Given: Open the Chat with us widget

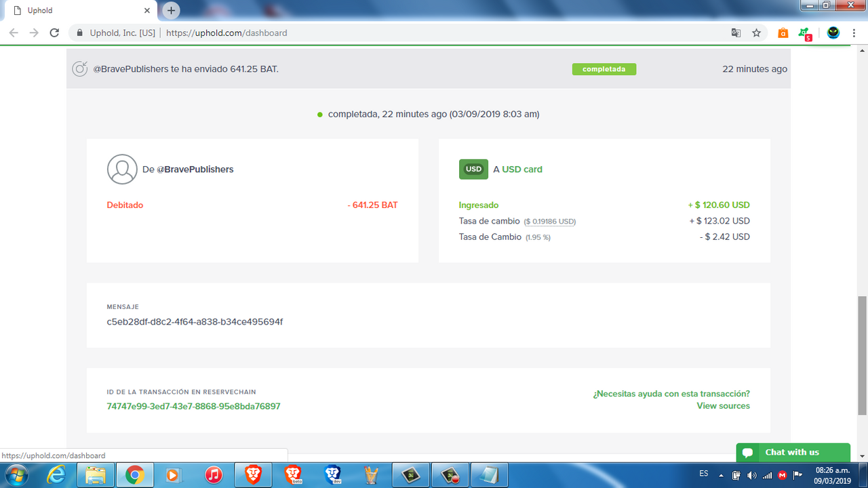Looking at the screenshot, I should [793, 453].
